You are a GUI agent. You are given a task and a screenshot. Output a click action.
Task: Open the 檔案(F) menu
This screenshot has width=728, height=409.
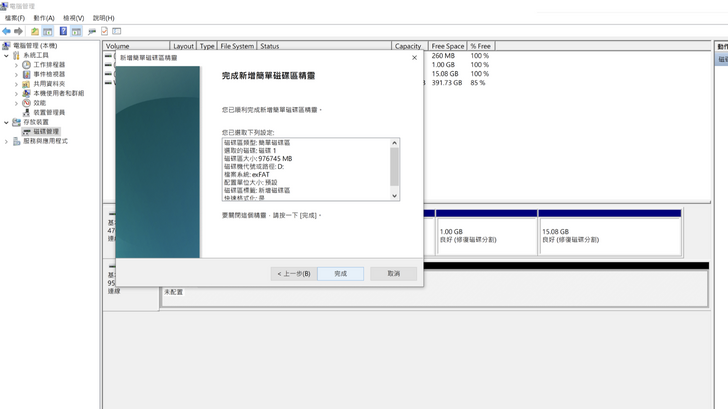(15, 18)
